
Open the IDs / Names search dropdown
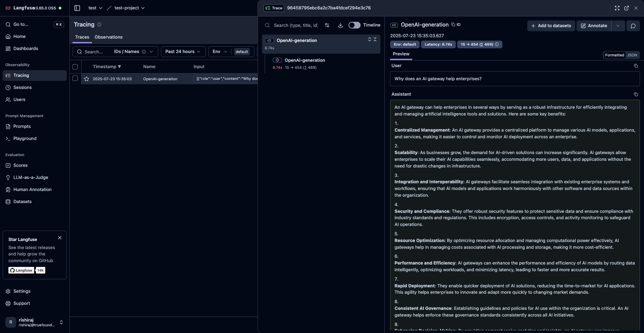click(133, 52)
